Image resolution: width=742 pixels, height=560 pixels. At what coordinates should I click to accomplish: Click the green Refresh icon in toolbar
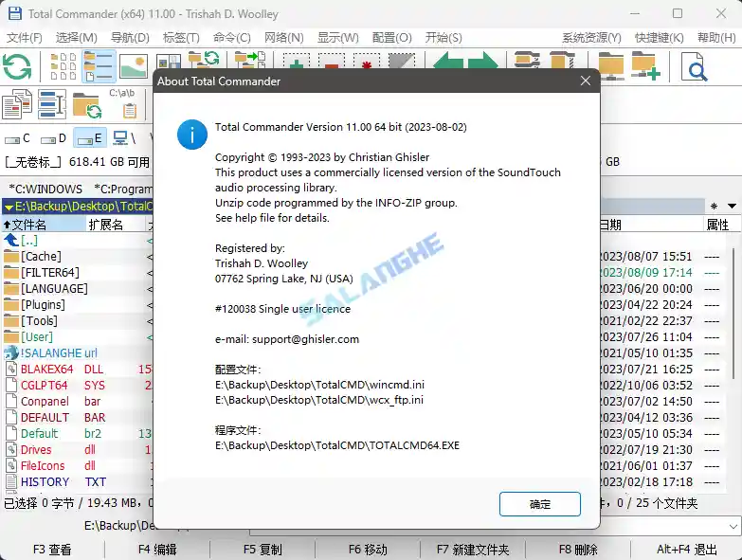17,66
